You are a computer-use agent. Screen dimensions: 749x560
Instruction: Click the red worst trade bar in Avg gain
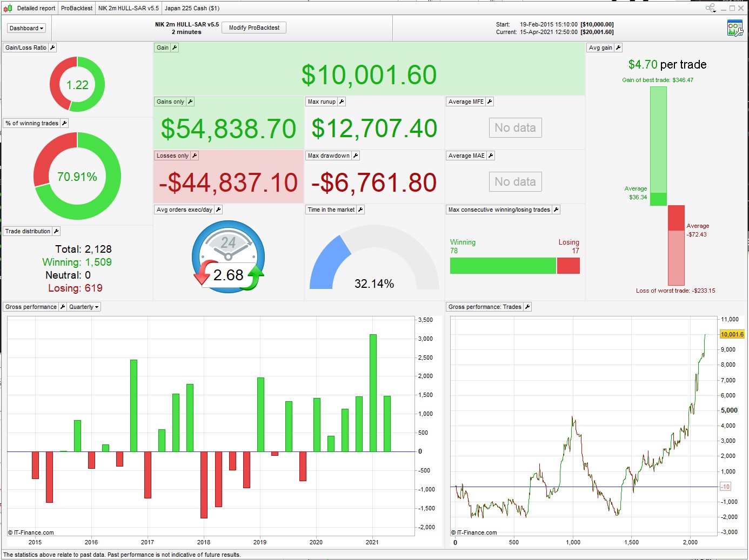point(677,245)
